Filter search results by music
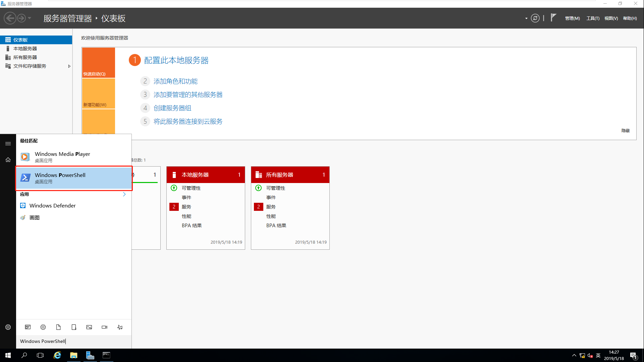 point(120,327)
